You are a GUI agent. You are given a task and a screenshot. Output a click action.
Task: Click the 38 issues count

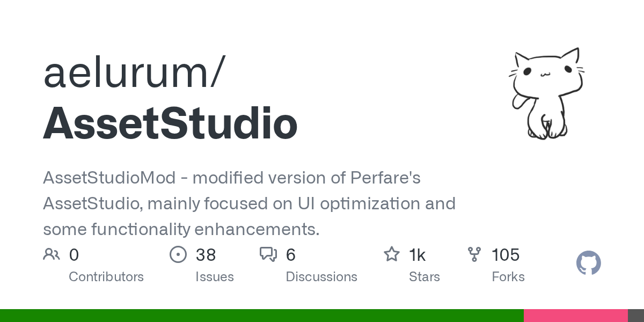click(206, 255)
